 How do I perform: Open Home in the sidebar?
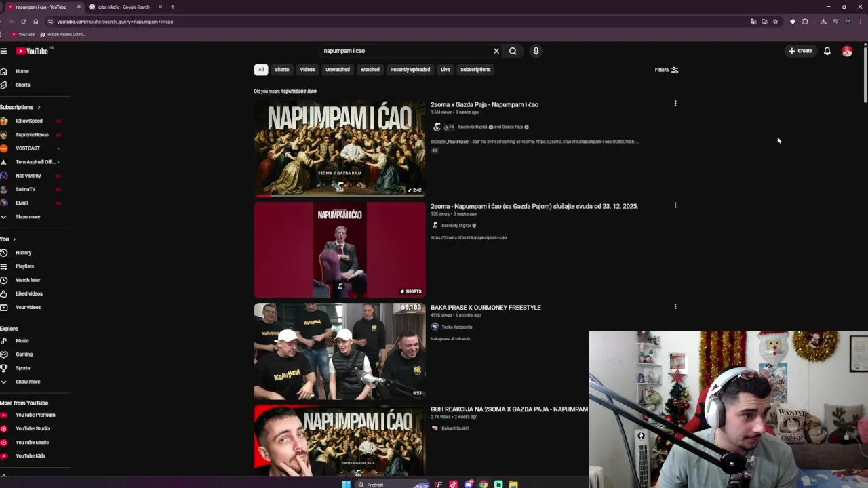22,71
